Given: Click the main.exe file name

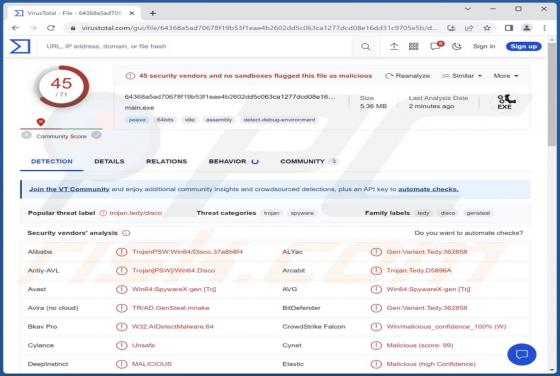Looking at the screenshot, I should [x=139, y=107].
